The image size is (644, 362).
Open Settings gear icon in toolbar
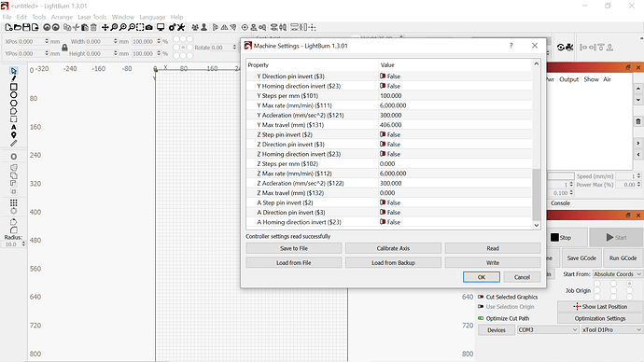click(172, 27)
